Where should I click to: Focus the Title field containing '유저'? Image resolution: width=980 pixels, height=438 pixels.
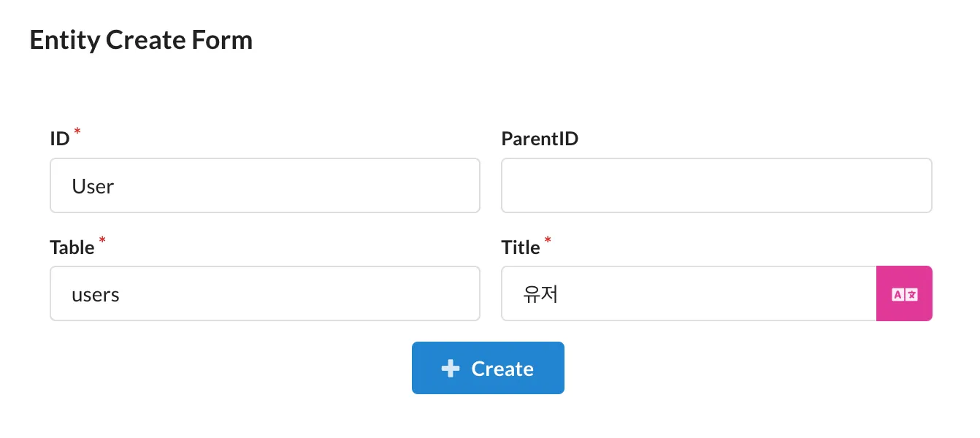[686, 293]
